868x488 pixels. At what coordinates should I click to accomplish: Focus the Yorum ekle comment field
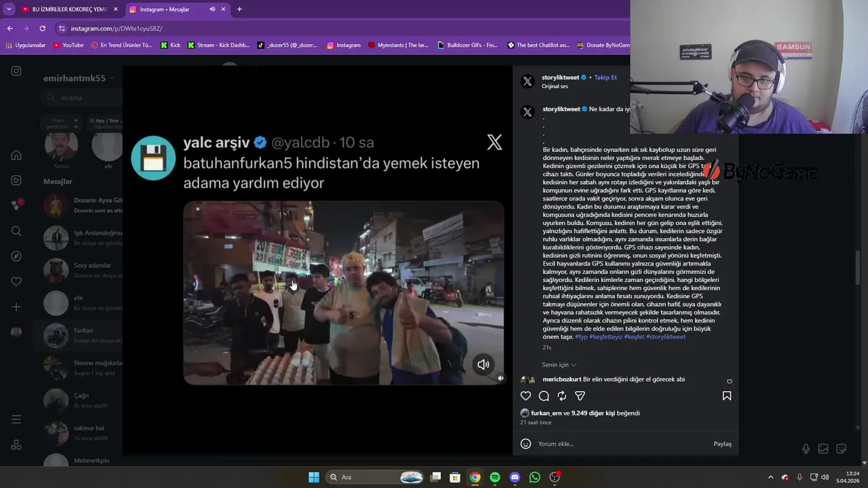[x=623, y=444]
